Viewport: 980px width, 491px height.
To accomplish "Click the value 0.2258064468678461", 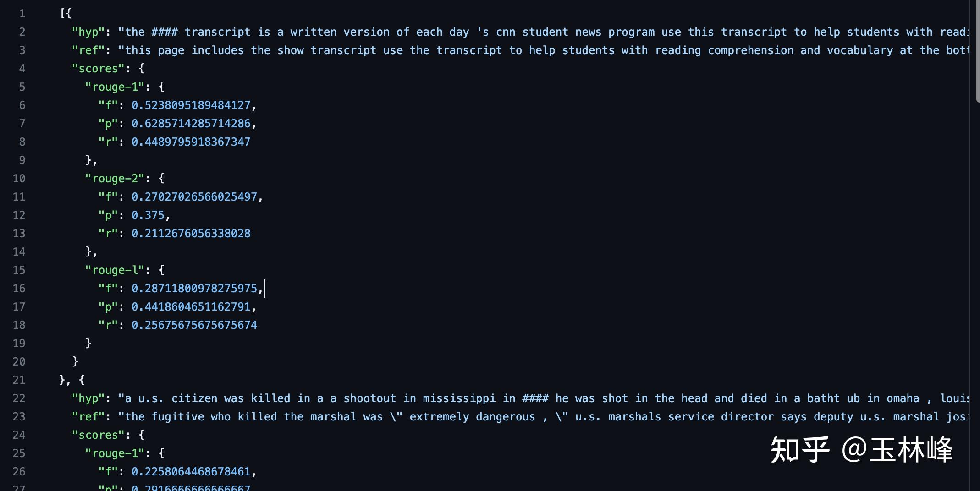I will pos(191,472).
